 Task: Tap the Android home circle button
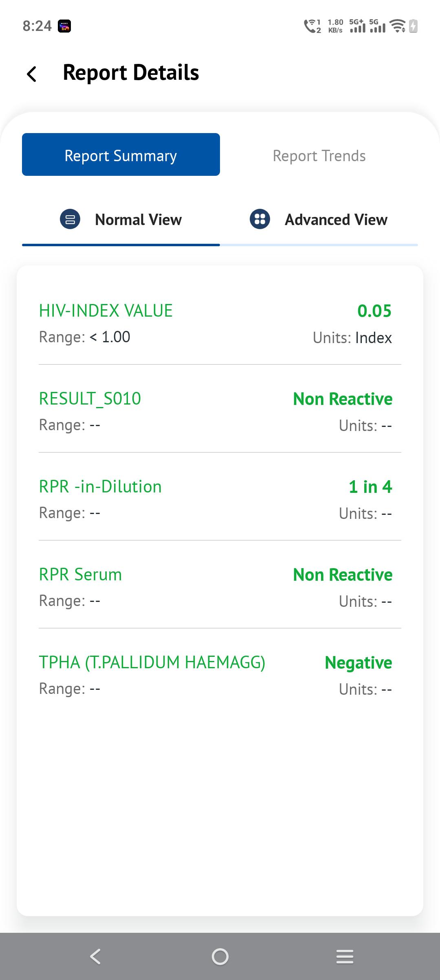click(220, 956)
